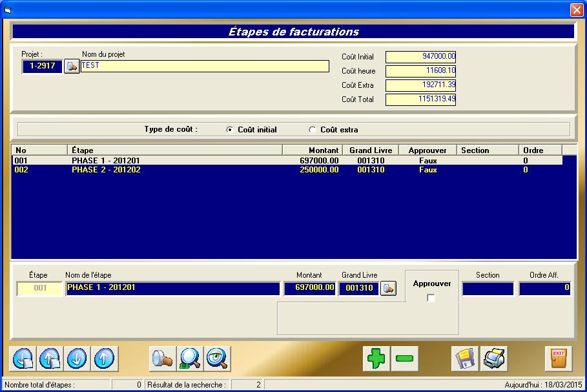Image resolution: width=587 pixels, height=392 pixels.
Task: Click the flashlight search icon
Action: point(162,358)
